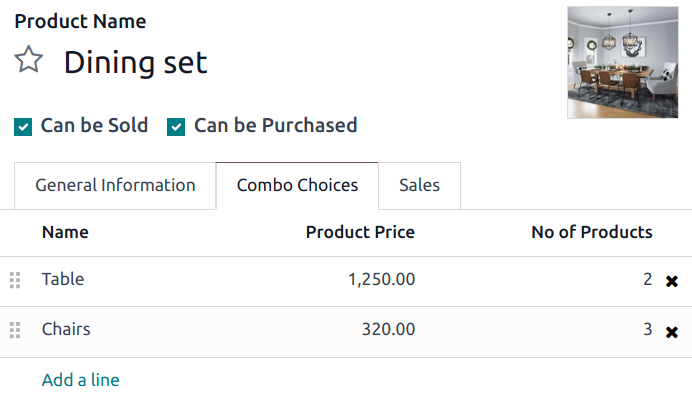Viewport: 692px width, 398px height.
Task: Delete the Table combo line
Action: (x=672, y=281)
